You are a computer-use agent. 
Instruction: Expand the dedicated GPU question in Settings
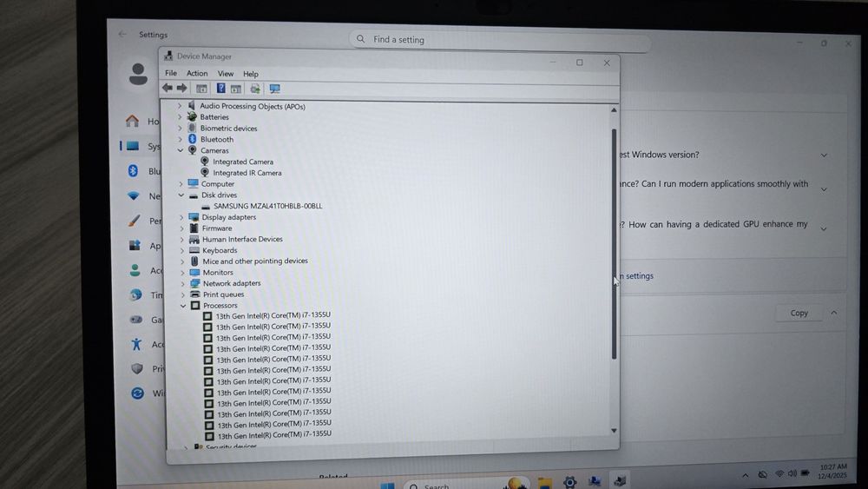point(823,228)
